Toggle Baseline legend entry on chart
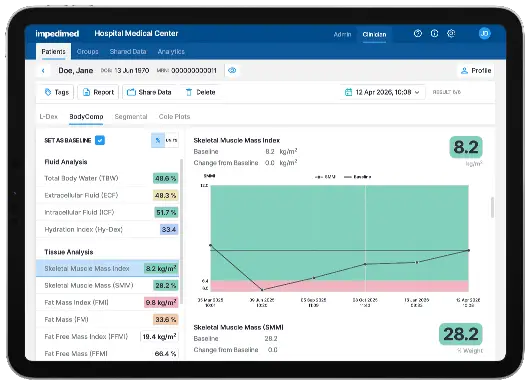The width and height of the screenshot is (531, 386). coord(357,177)
